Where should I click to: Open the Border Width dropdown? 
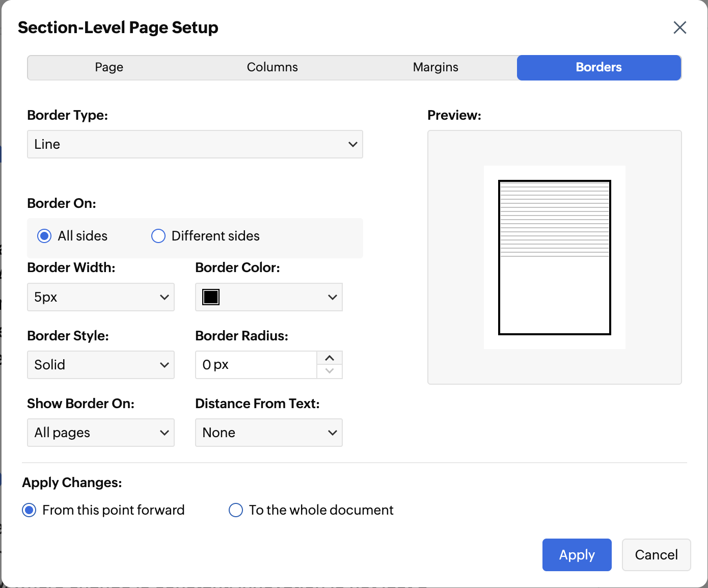100,297
